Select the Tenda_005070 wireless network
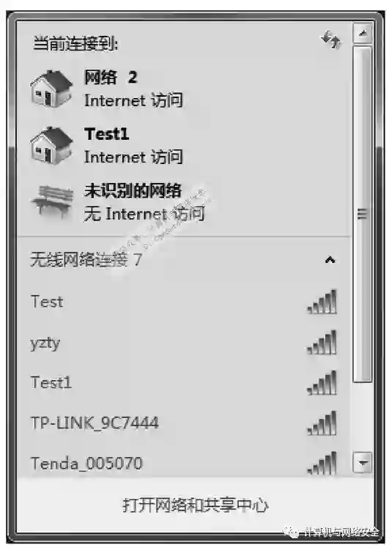 point(183,463)
